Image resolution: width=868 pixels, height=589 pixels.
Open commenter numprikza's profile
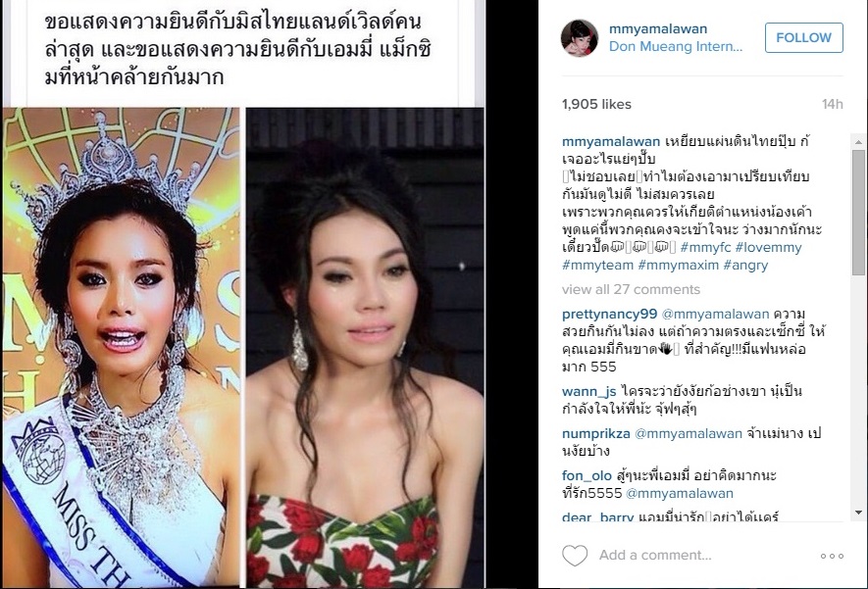click(x=596, y=433)
